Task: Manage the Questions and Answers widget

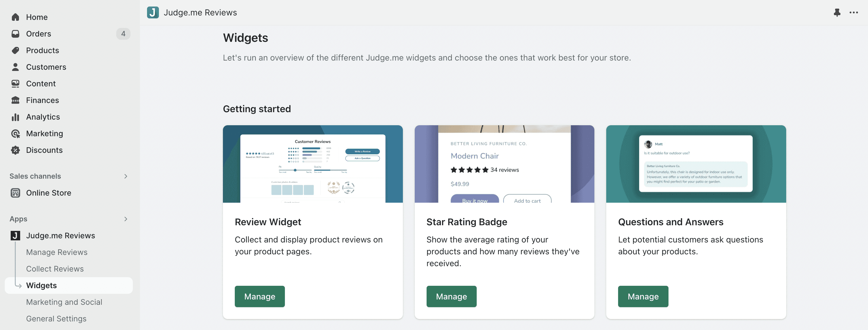Action: tap(643, 296)
